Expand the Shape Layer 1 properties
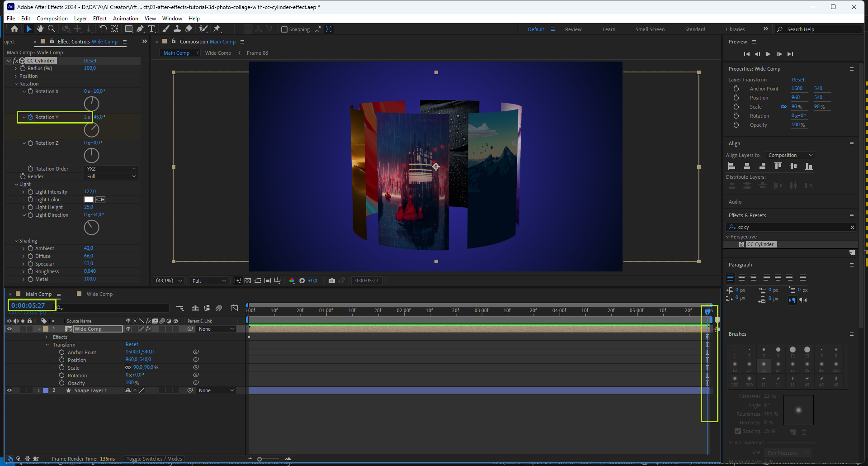Image resolution: width=868 pixels, height=466 pixels. [x=39, y=390]
